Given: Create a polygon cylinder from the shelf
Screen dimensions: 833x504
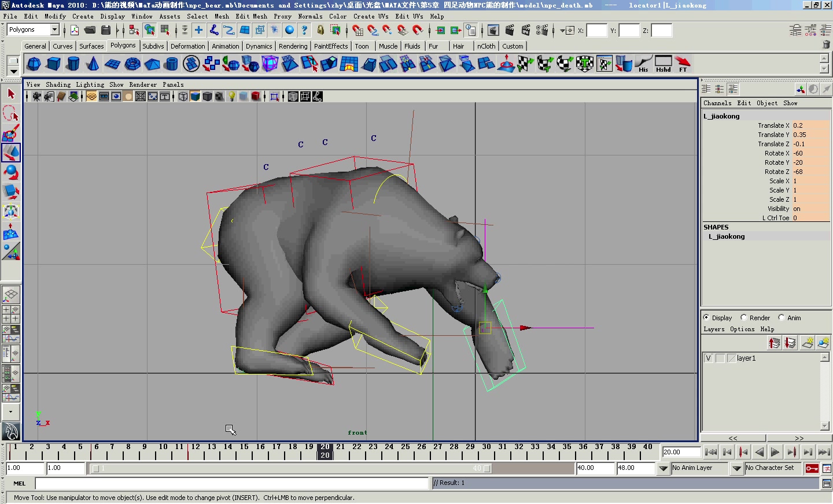Looking at the screenshot, I should 73,64.
